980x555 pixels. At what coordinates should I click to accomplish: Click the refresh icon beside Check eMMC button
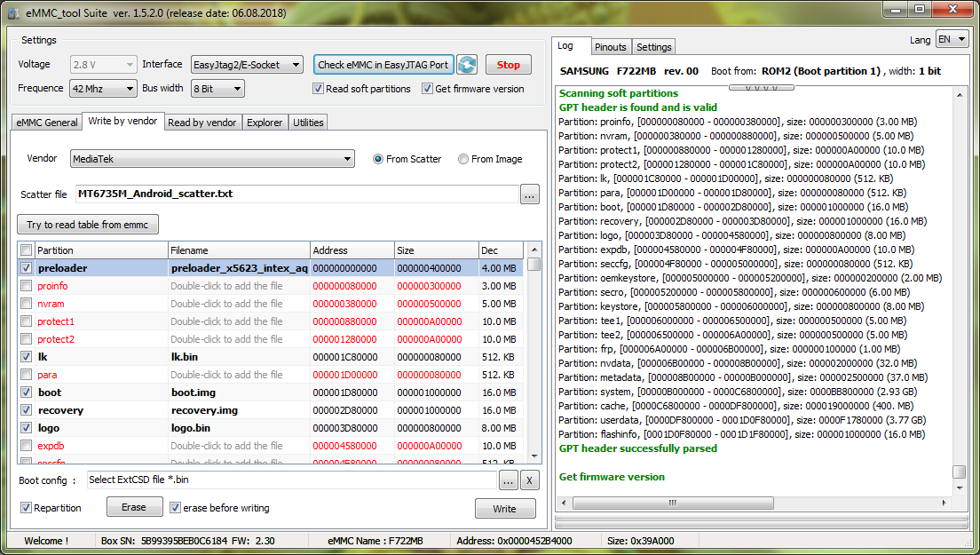(467, 64)
